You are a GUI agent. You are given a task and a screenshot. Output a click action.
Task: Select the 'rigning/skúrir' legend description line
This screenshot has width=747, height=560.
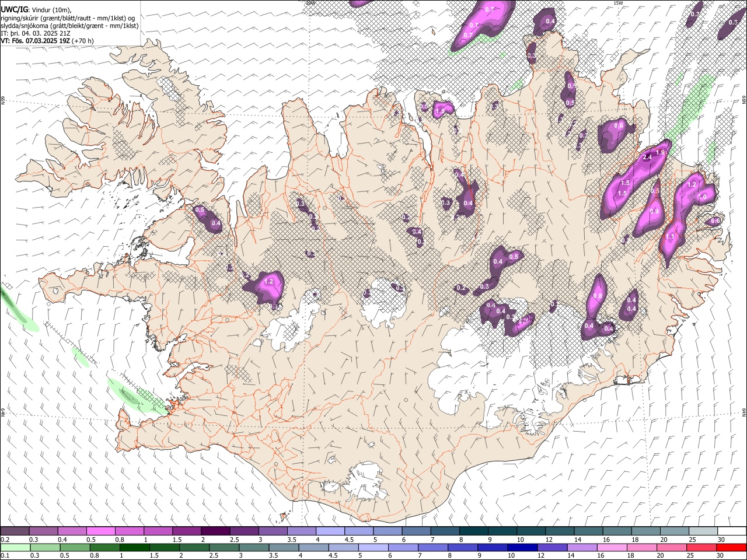pyautogui.click(x=68, y=18)
